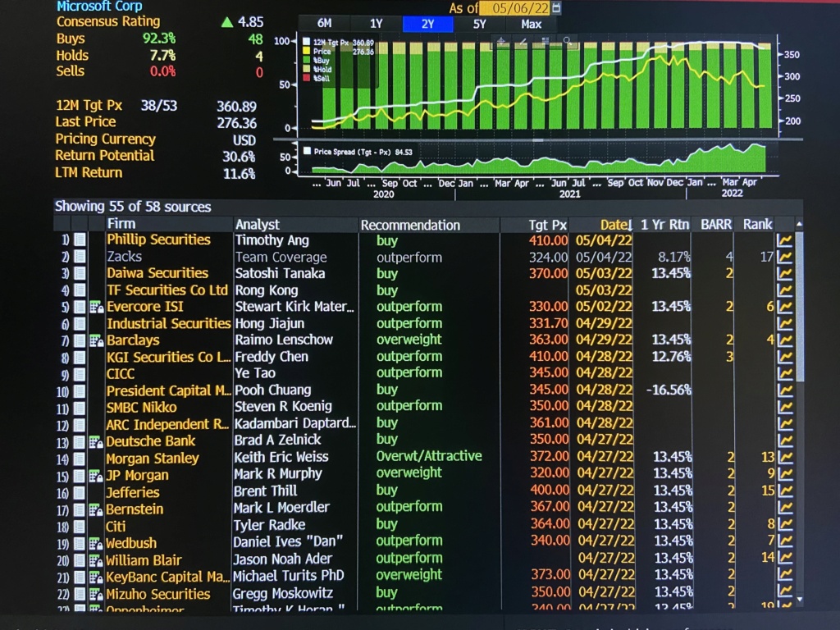This screenshot has width=840, height=630.
Task: Open the chart icon for Daiwa Securities row
Action: coord(784,274)
